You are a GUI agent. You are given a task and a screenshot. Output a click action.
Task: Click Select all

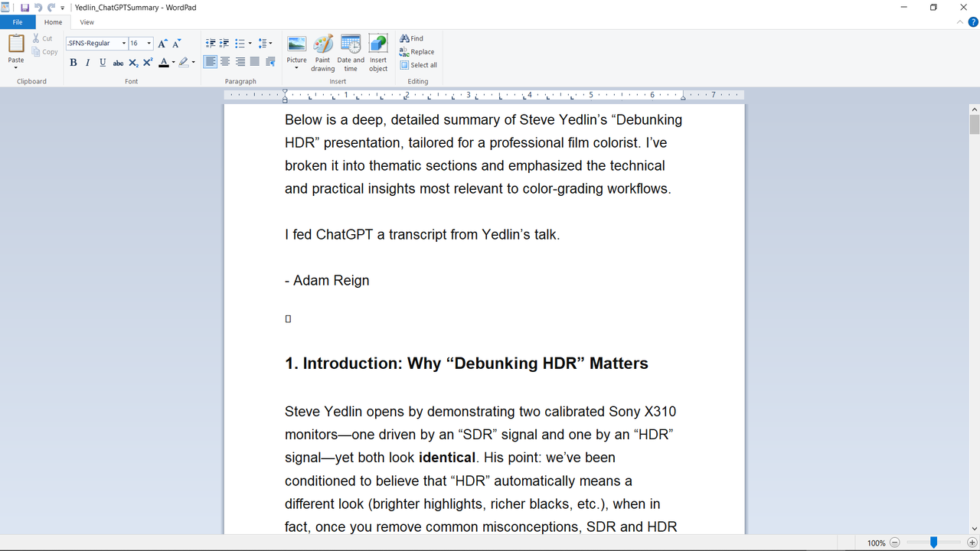pyautogui.click(x=419, y=65)
